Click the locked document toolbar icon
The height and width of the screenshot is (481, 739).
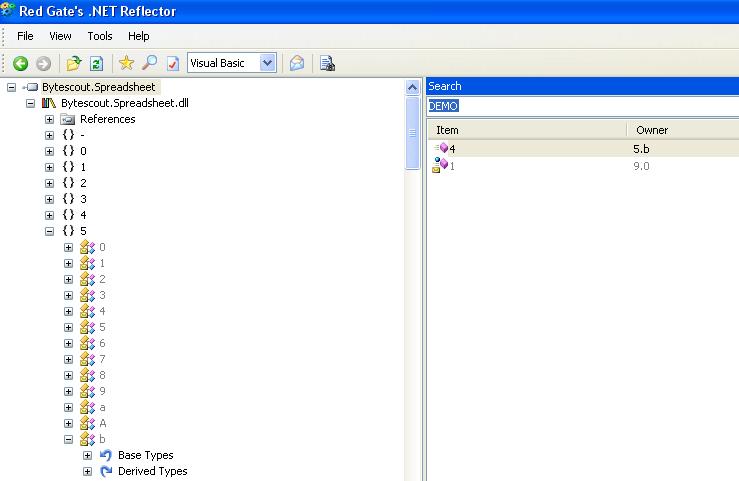pos(327,63)
